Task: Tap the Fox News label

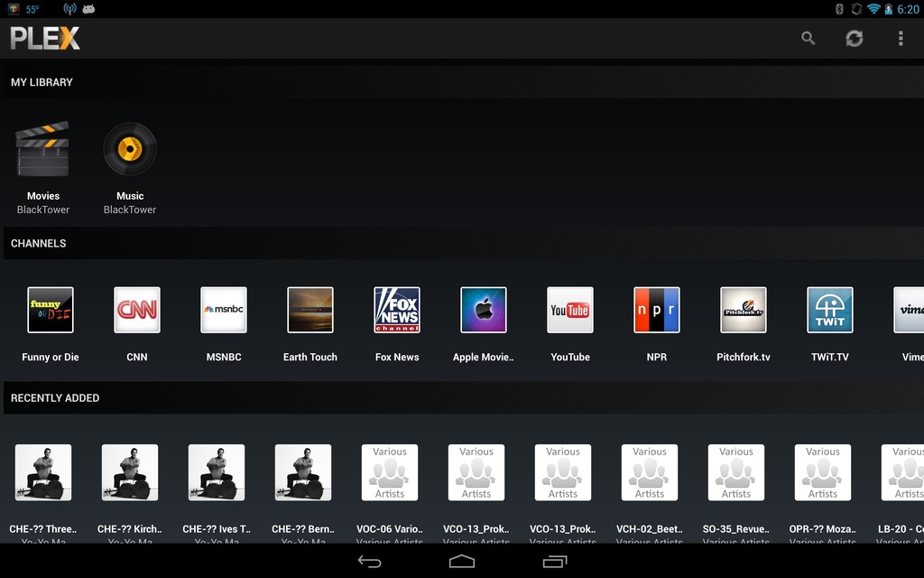Action: pyautogui.click(x=397, y=357)
